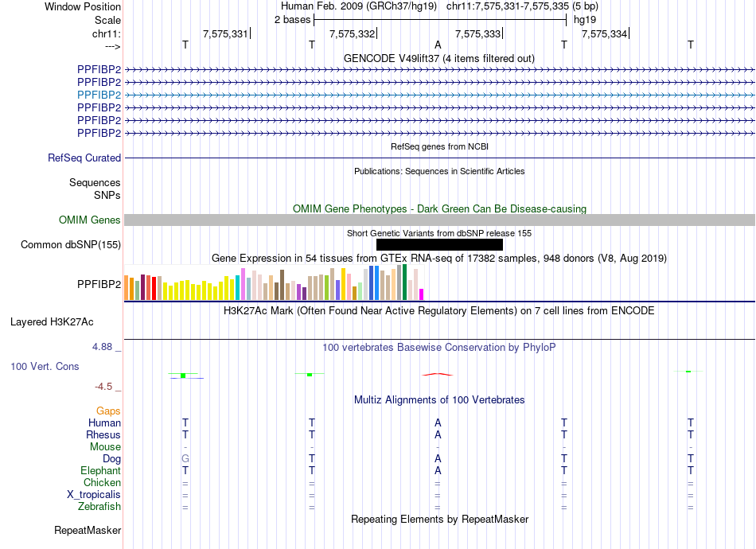Viewport: 756px width, 549px height.
Task: Click the GTEx PPFIBP2 expression bar chart
Action: pyautogui.click(x=274, y=282)
